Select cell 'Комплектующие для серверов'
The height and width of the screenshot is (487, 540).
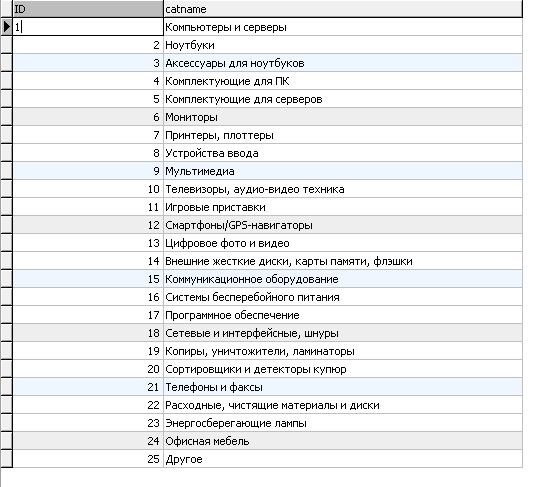point(343,99)
